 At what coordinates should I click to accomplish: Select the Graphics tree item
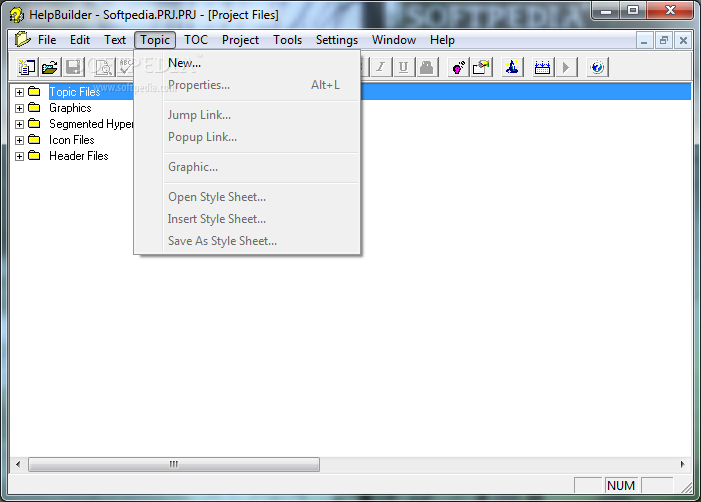click(x=70, y=108)
